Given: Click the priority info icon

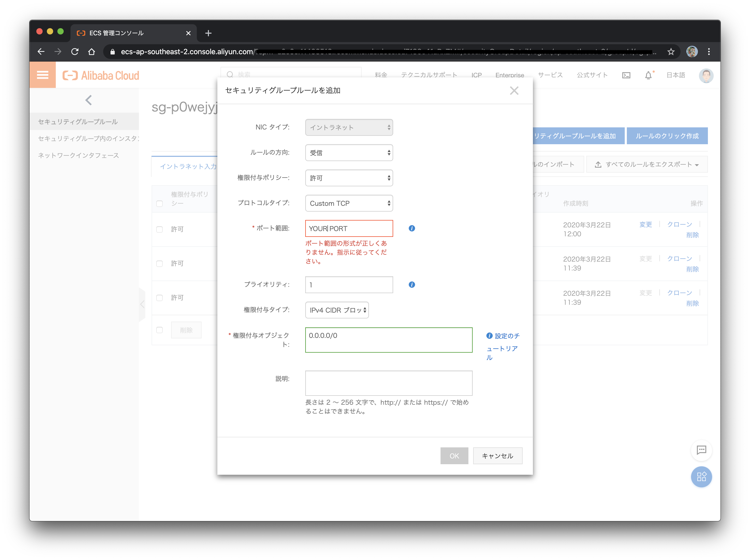Looking at the screenshot, I should click(411, 284).
